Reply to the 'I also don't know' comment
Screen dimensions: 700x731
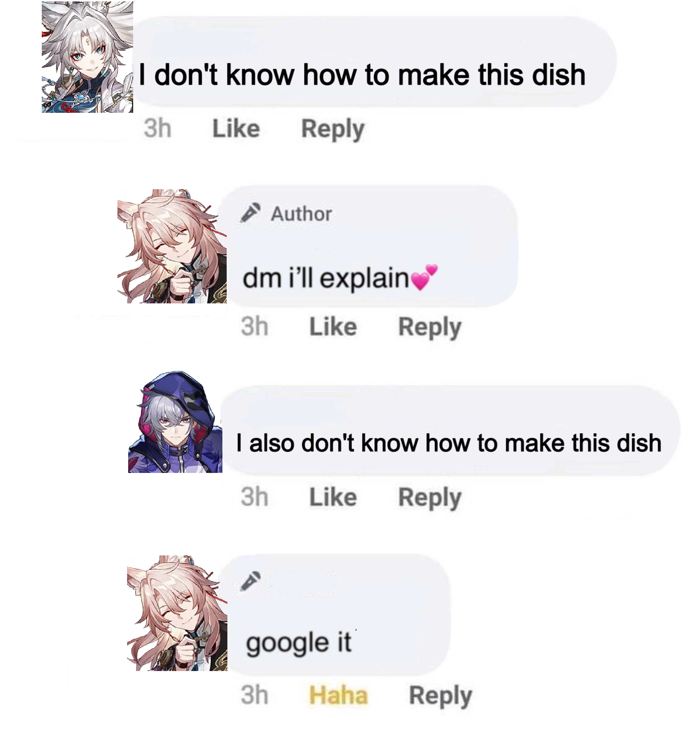(430, 498)
